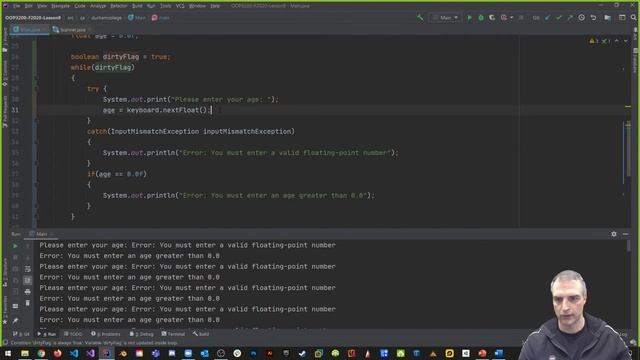Open the File menu

pyautogui.click(x=17, y=6)
